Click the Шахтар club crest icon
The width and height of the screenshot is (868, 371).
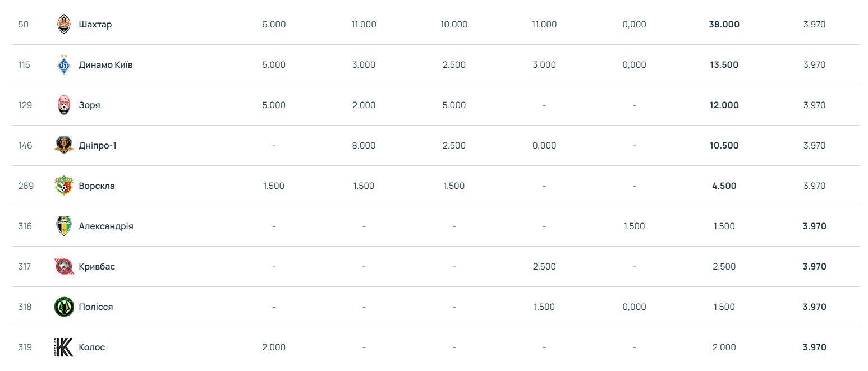pyautogui.click(x=64, y=25)
